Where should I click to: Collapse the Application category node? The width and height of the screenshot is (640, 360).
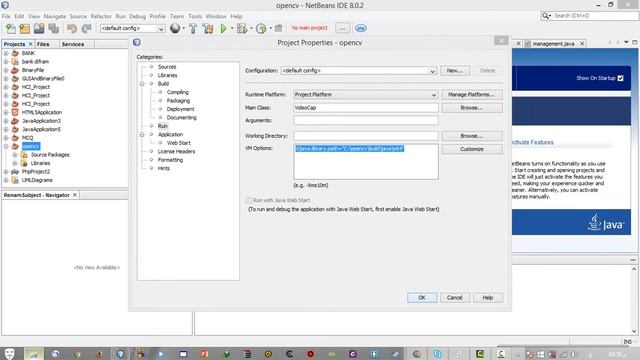pyautogui.click(x=142, y=134)
